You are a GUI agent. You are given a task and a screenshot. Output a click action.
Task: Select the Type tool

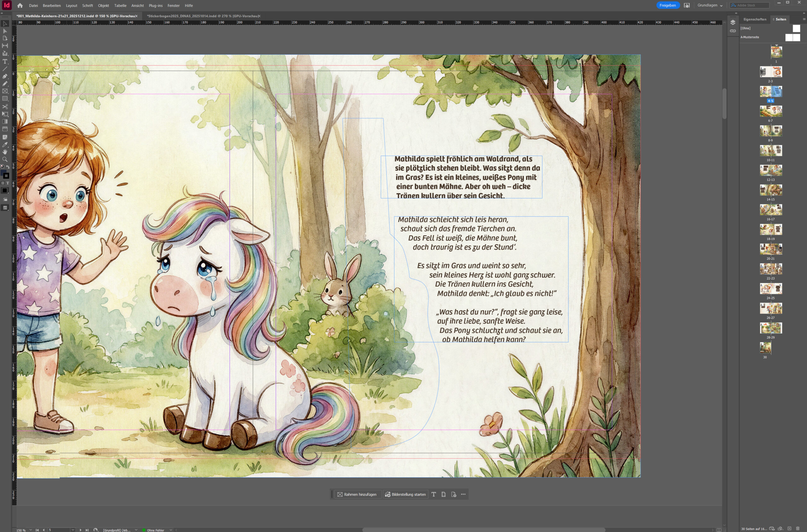point(5,61)
